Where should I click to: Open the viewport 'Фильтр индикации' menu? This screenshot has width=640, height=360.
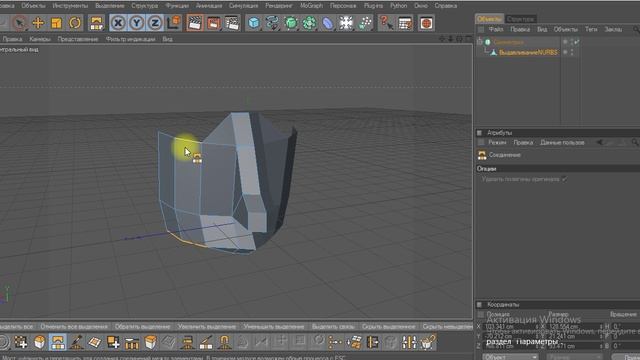click(x=130, y=39)
